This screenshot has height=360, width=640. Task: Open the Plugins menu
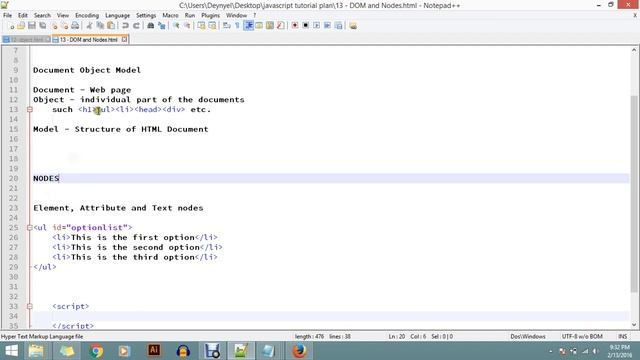point(211,15)
